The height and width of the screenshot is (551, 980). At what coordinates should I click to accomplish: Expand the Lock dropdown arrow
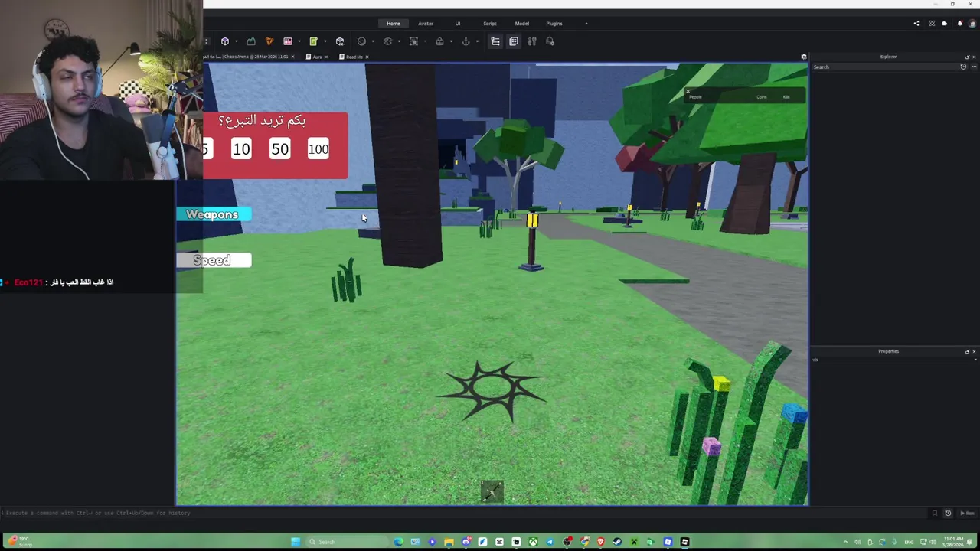[451, 41]
